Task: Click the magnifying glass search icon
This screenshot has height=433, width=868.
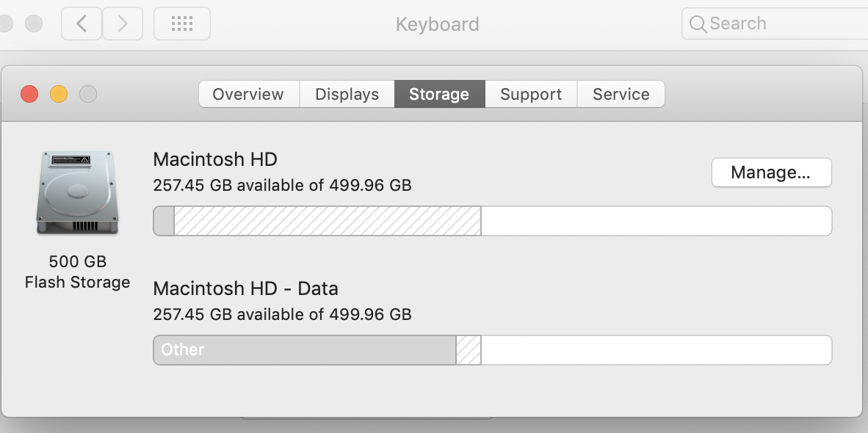Action: pos(698,24)
